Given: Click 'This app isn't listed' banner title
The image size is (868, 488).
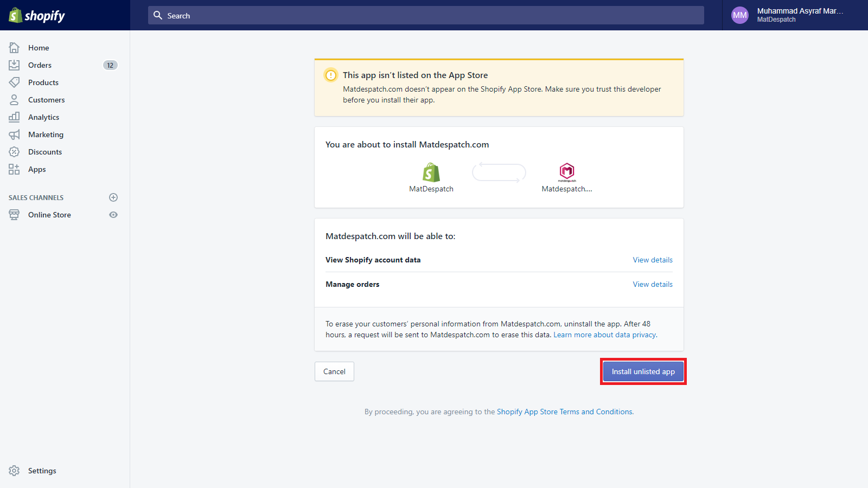Looking at the screenshot, I should tap(415, 75).
